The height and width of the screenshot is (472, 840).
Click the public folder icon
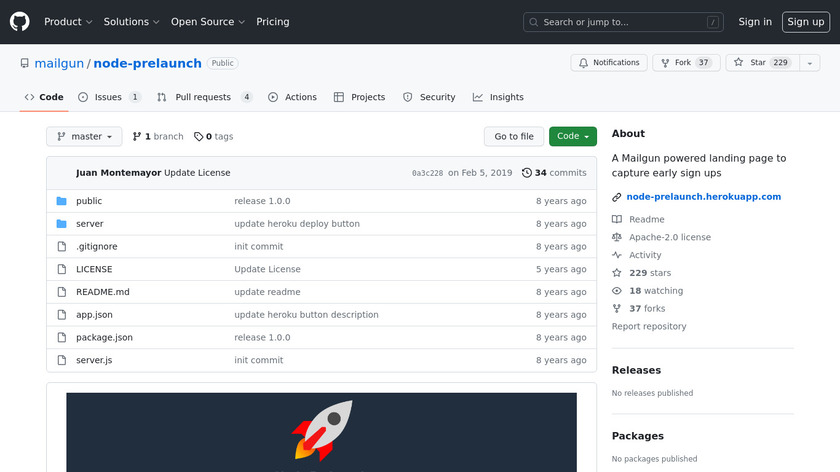(62, 201)
